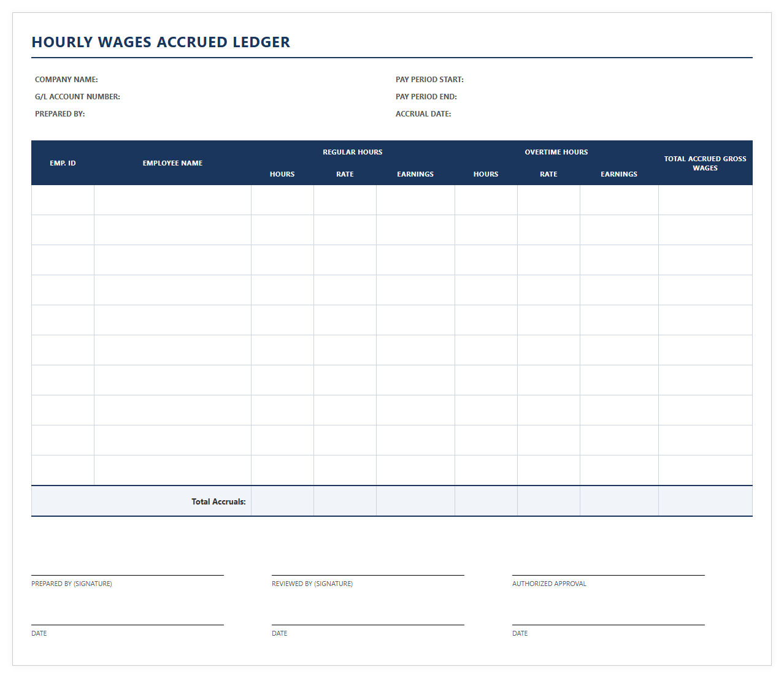Click Hours subheader under Overtime Hours
784x678 pixels.
click(x=486, y=174)
